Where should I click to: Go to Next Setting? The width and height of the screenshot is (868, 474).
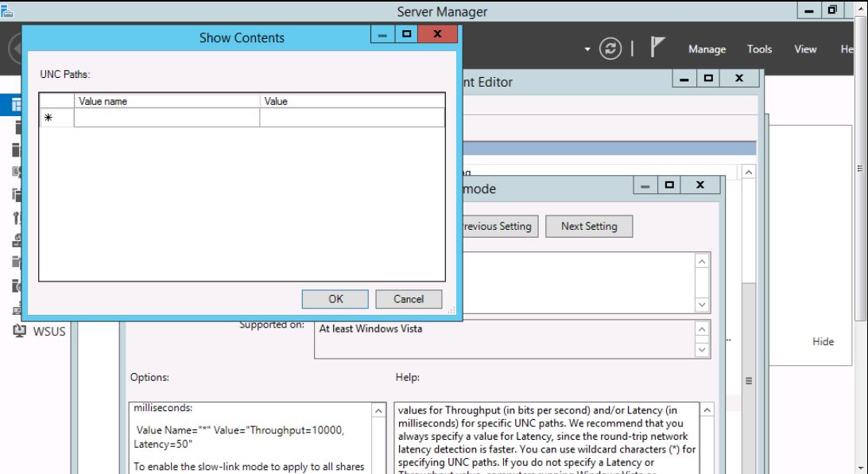(x=588, y=226)
